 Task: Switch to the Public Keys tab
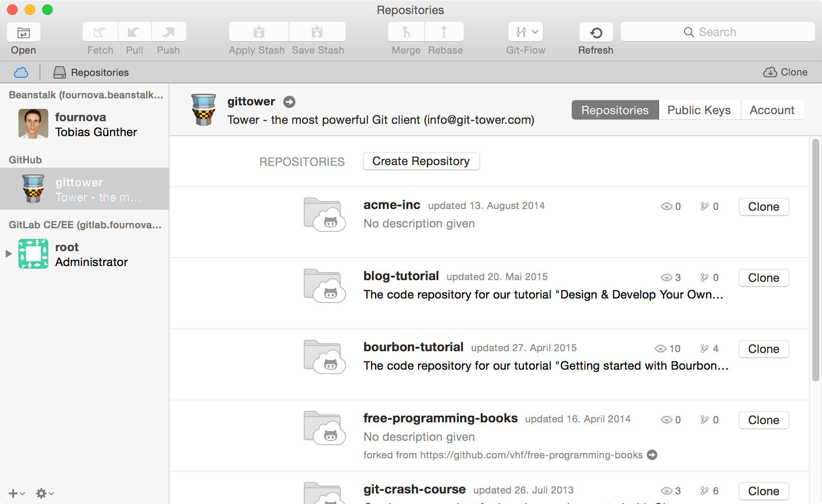click(699, 110)
